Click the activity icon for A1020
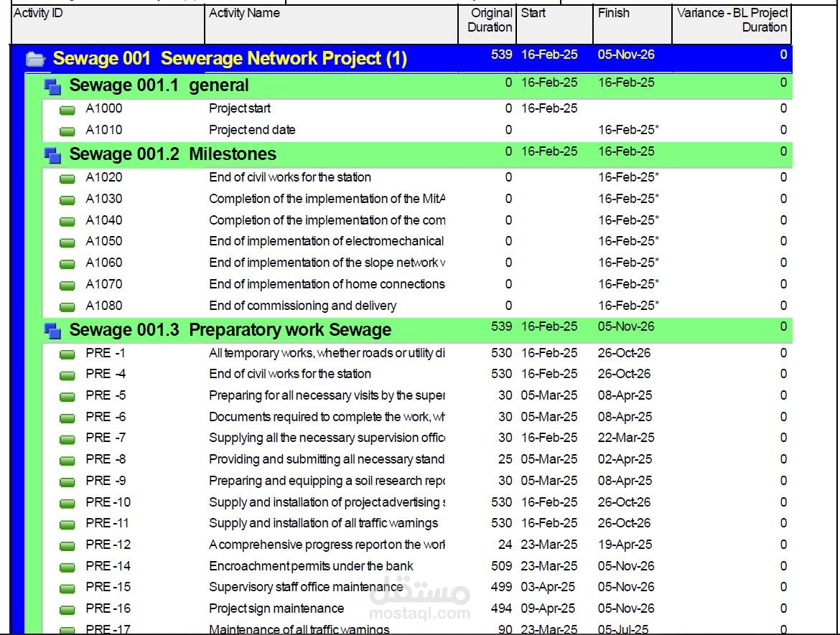Screen dimensions: 840x635 [67, 179]
